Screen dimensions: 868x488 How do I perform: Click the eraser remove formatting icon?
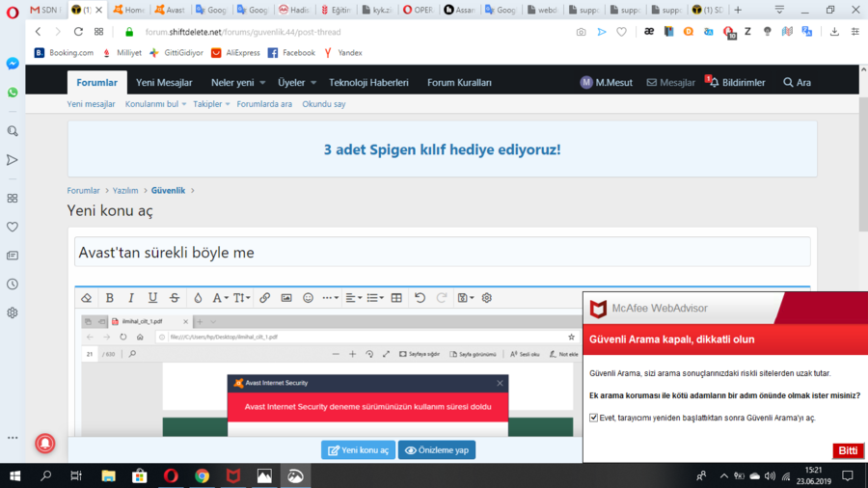click(86, 298)
